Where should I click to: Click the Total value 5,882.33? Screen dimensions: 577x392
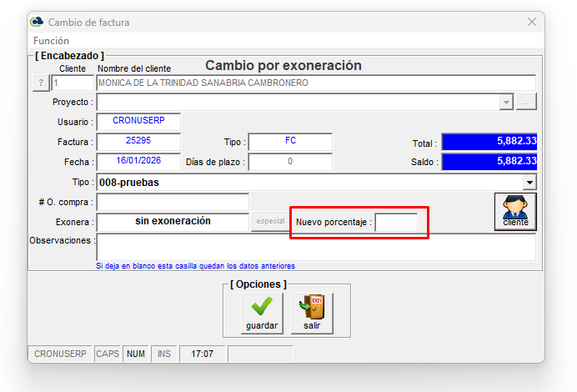click(489, 142)
